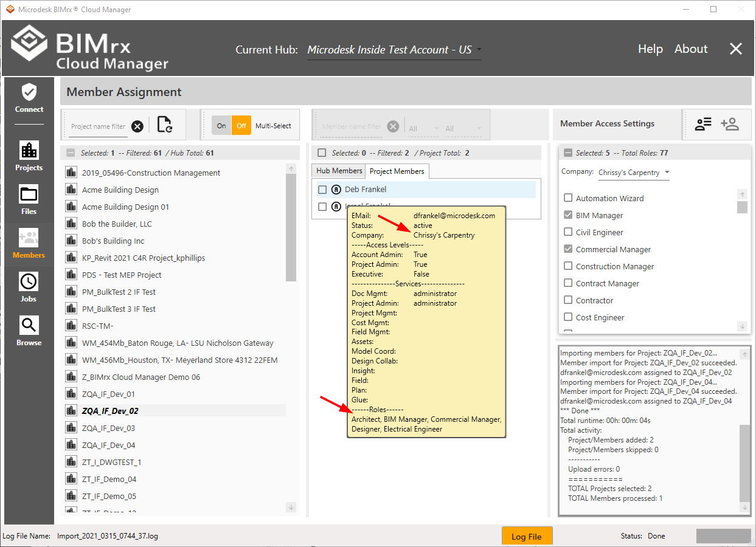Check the Construction Manager role
Viewport: 756px width, 547px height.
click(x=568, y=266)
